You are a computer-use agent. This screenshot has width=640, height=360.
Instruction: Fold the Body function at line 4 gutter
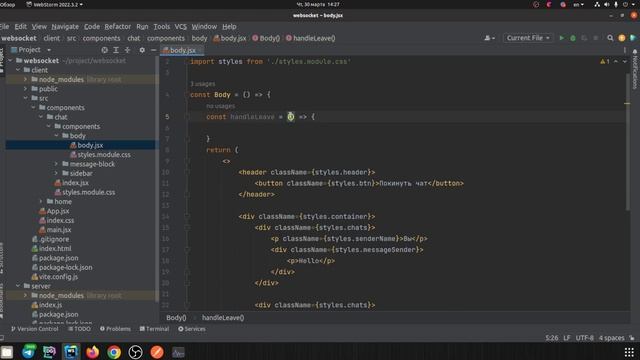coord(187,95)
